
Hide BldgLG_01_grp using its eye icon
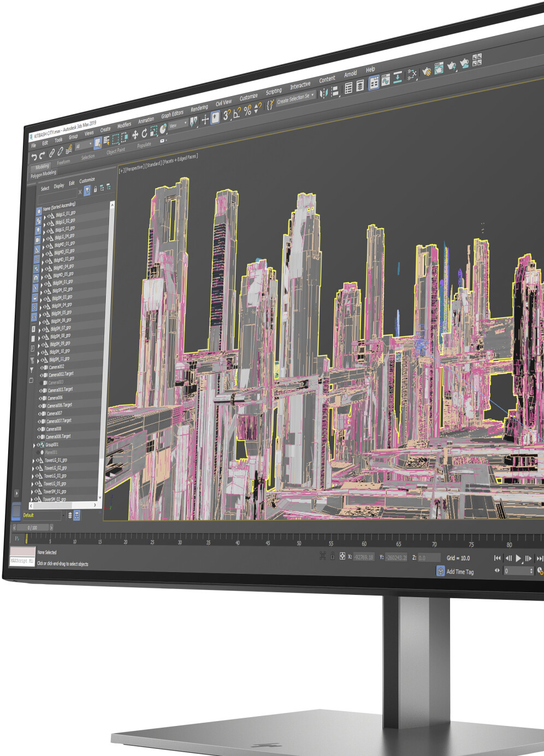tap(49, 216)
